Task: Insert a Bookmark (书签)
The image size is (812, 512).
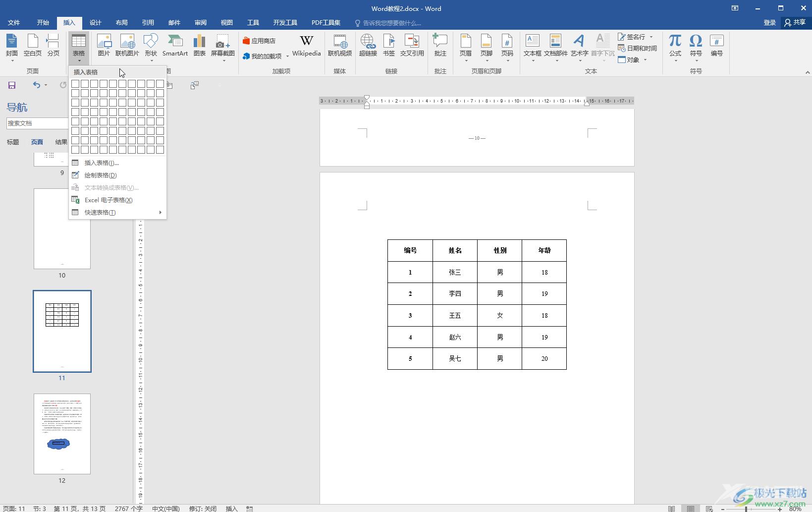Action: (389, 46)
